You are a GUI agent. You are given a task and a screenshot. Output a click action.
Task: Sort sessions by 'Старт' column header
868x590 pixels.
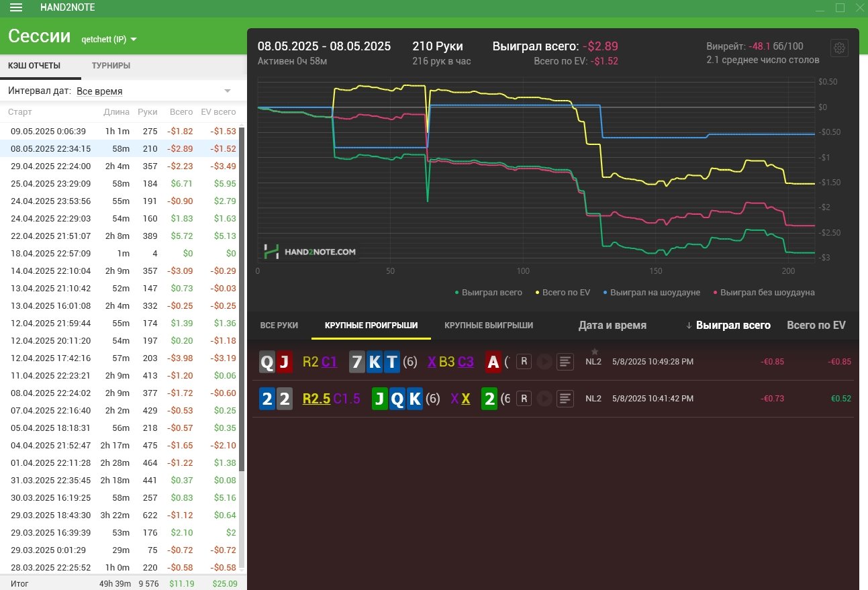point(20,112)
